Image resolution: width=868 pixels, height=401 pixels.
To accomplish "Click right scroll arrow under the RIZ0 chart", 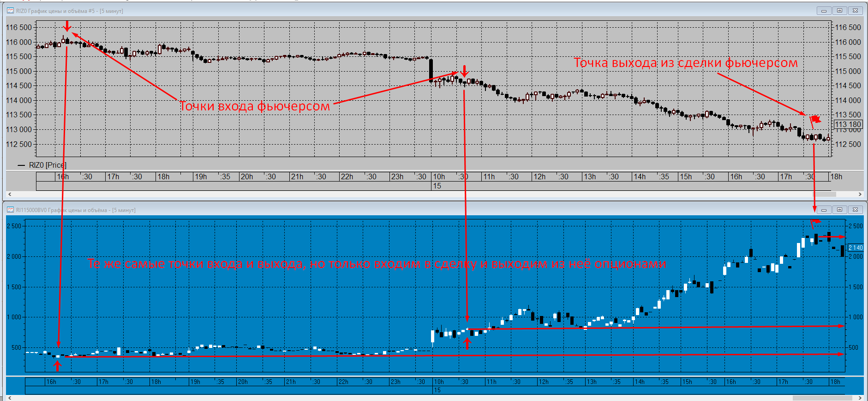I will (860, 194).
